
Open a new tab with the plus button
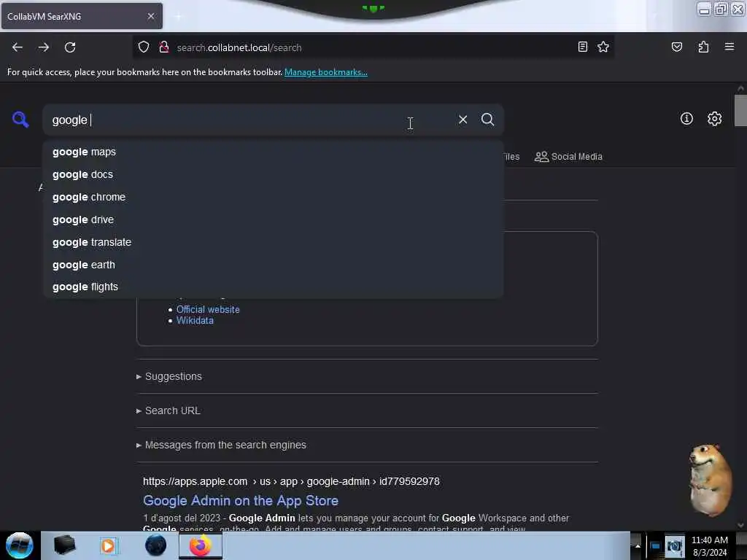(x=178, y=17)
